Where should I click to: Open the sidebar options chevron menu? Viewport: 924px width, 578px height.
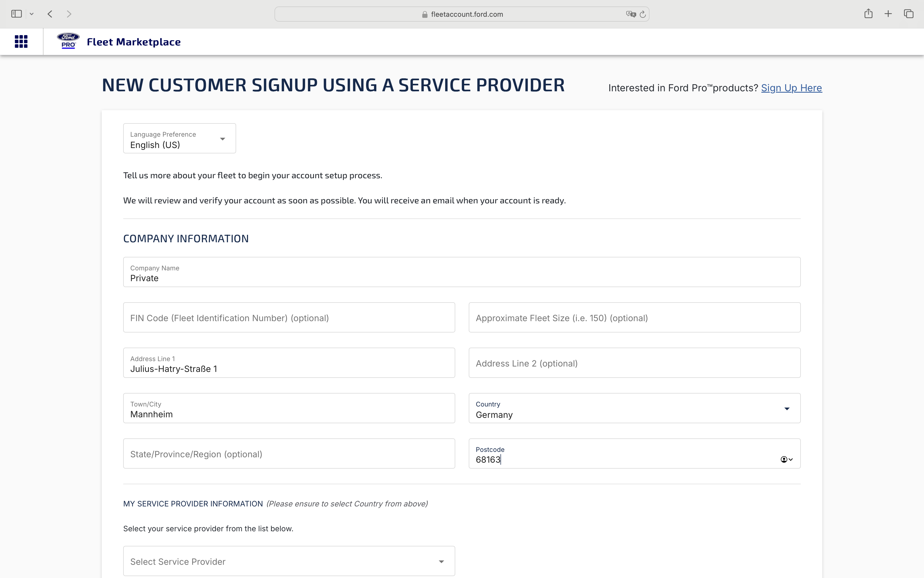32,14
